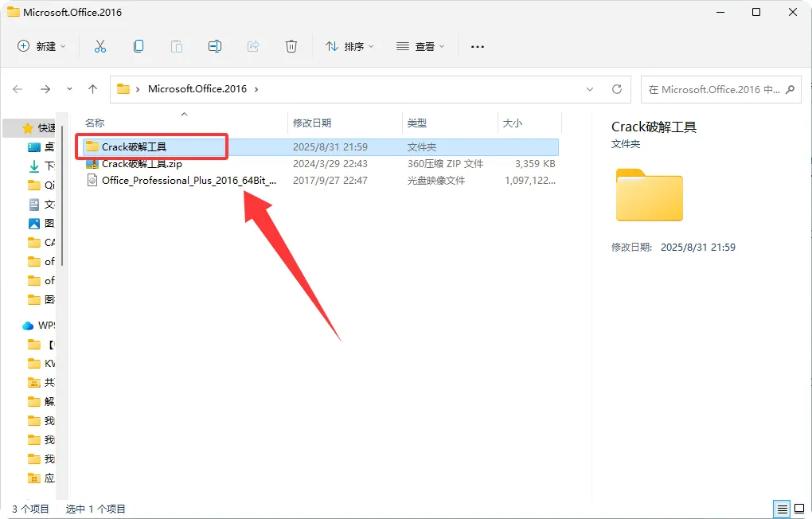Screen dimensions: 812x519
Task: Open the KW folder in the sidebar
Action: (41, 364)
